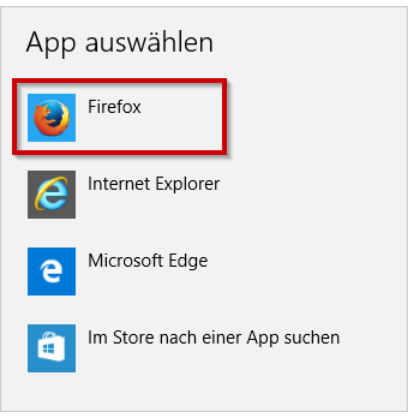Screen dimensions: 408x417
Task: Click inside the red highlighted Firefox entry
Action: 120,117
